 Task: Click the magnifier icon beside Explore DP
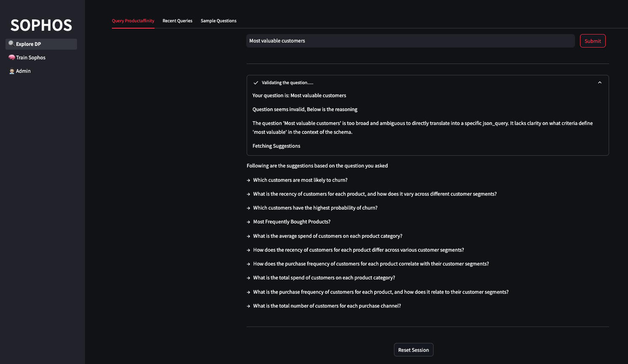tap(11, 43)
